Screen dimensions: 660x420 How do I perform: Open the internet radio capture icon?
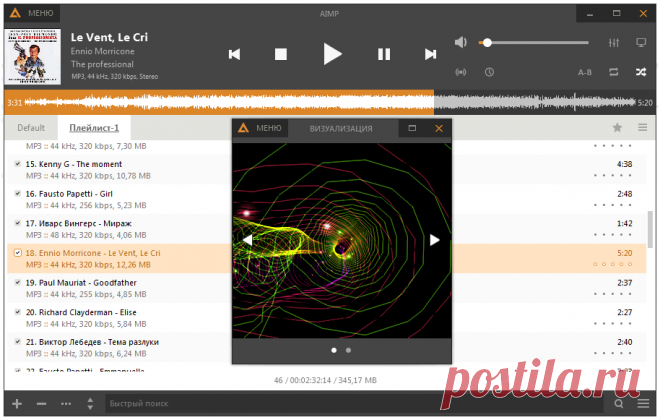click(x=461, y=72)
